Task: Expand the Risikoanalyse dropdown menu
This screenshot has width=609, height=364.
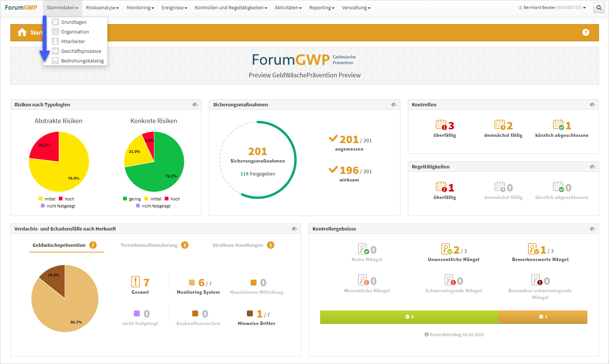Action: pos(102,8)
